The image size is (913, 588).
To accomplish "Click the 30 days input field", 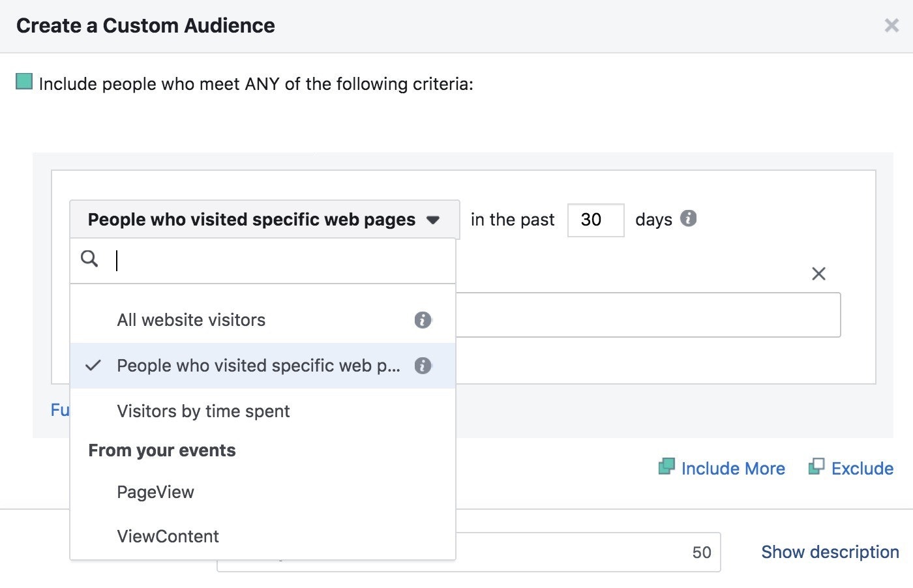I will tap(595, 220).
